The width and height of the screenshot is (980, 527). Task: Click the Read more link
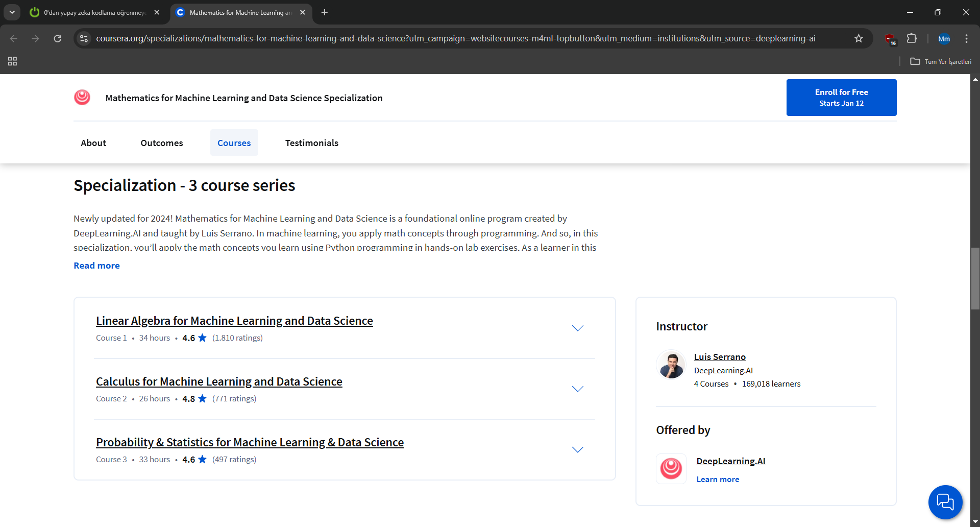[x=96, y=266]
